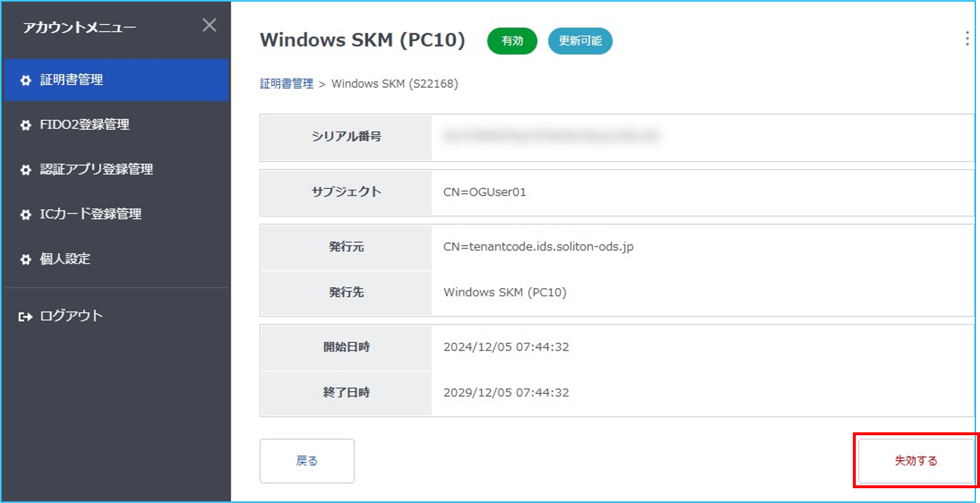Click gear icon beside FIDO2登録管理

tap(26, 125)
